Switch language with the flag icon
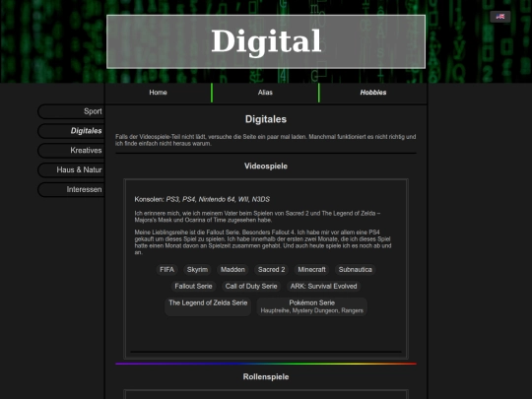The height and width of the screenshot is (399, 532). tap(500, 17)
